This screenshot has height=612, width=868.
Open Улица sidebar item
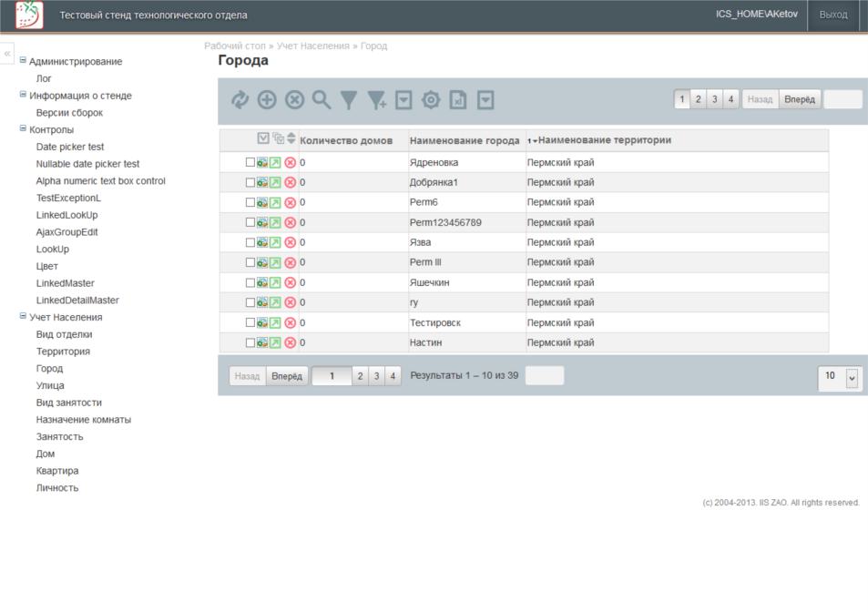50,385
